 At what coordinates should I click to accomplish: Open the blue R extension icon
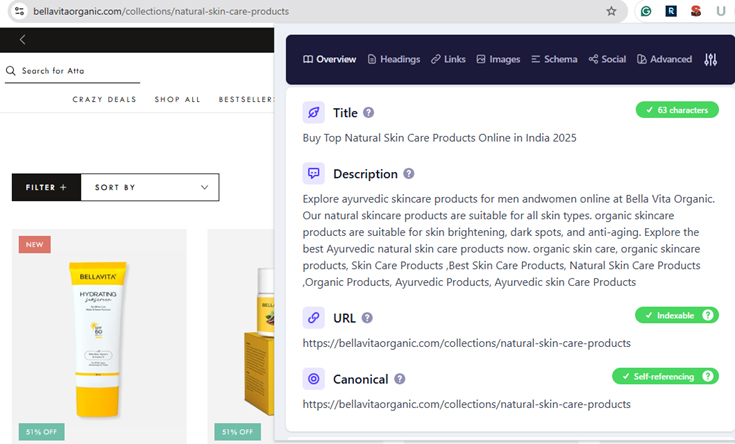tap(671, 11)
